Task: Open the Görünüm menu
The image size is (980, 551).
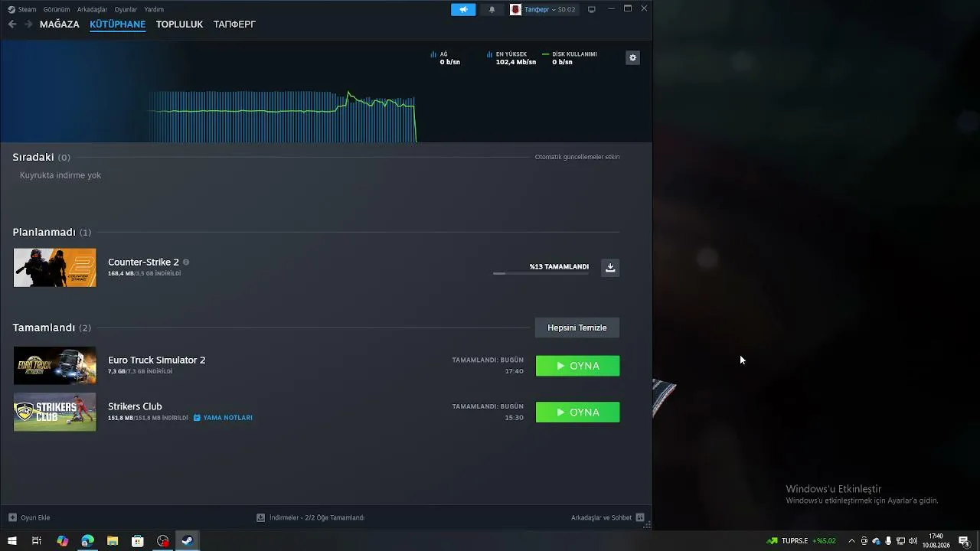Action: 57,9
